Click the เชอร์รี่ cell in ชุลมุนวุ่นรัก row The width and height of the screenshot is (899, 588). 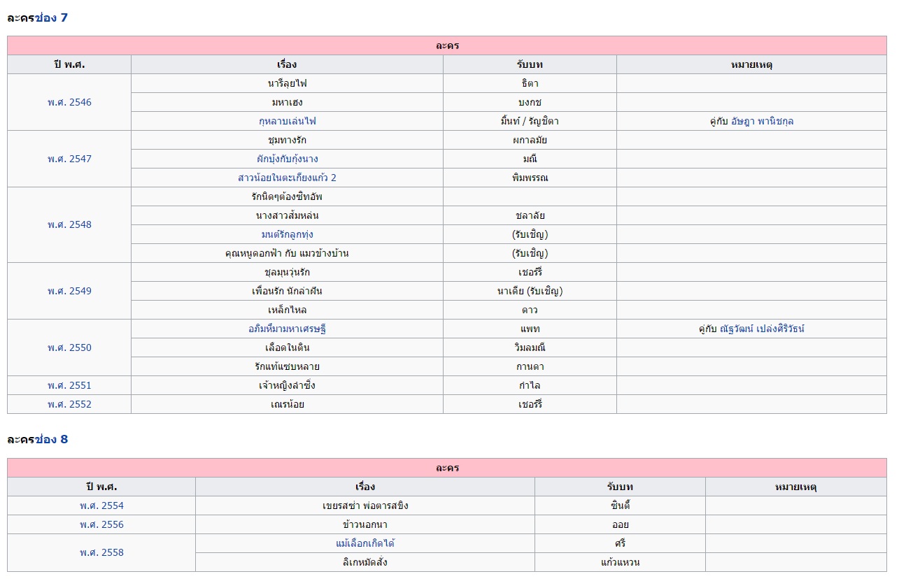[530, 272]
